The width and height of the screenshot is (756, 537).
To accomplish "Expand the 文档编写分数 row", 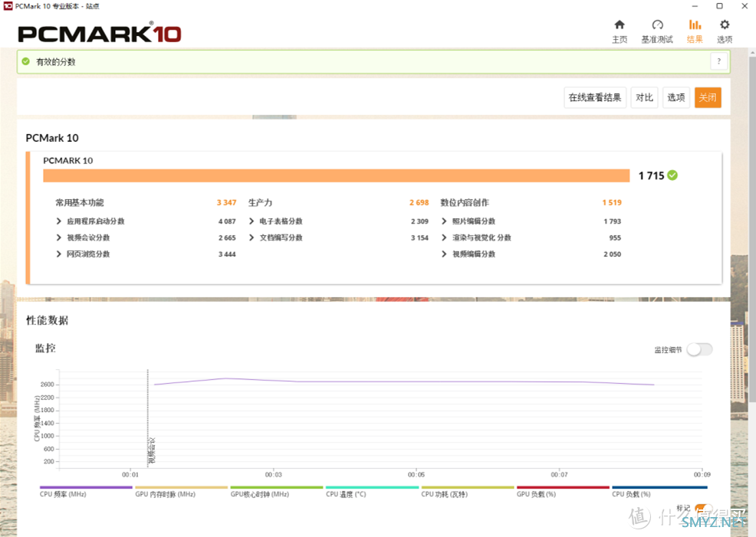I will coord(251,237).
